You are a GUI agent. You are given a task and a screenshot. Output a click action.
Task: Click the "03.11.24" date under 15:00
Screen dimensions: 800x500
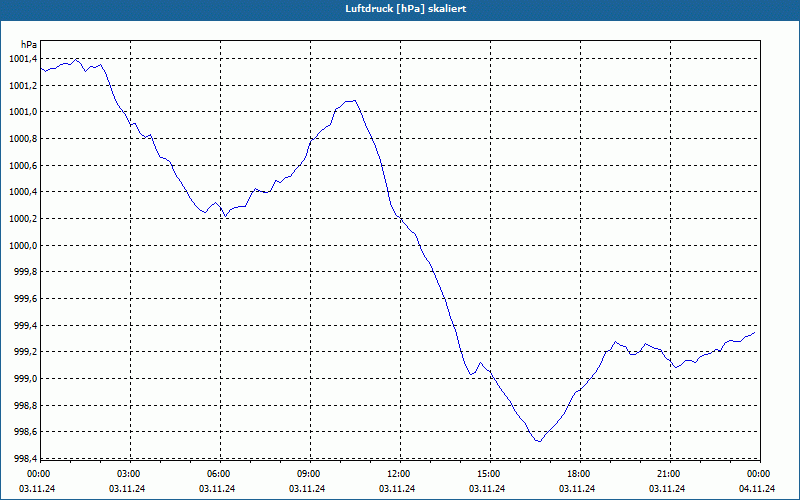487,489
